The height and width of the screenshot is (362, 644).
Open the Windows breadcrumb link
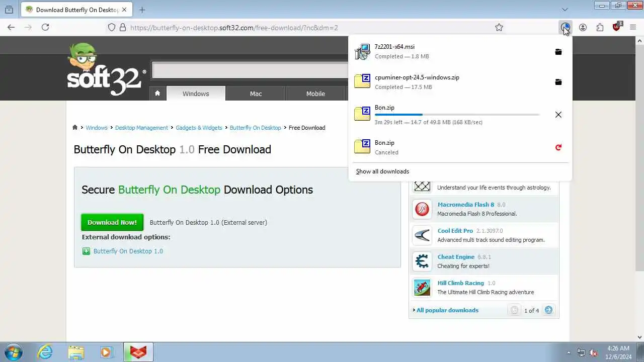[97, 128]
